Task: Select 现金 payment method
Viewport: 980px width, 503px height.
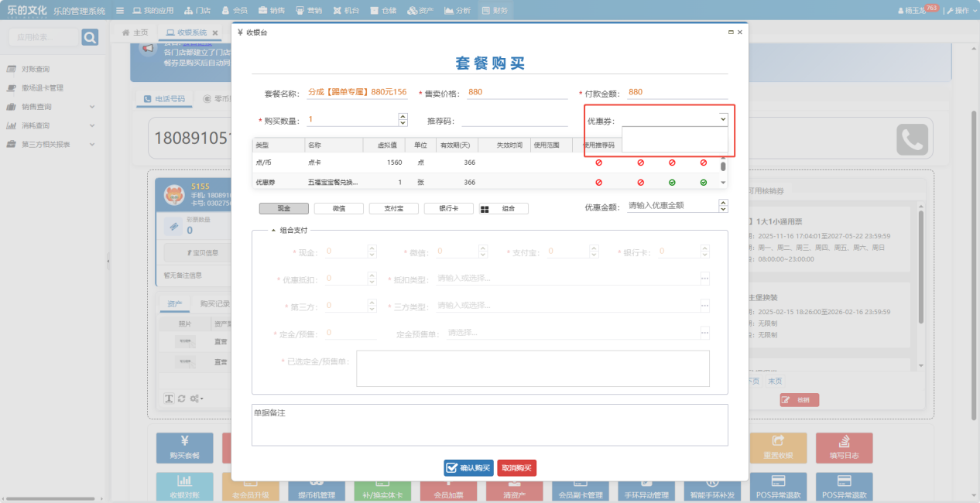Action: 283,209
